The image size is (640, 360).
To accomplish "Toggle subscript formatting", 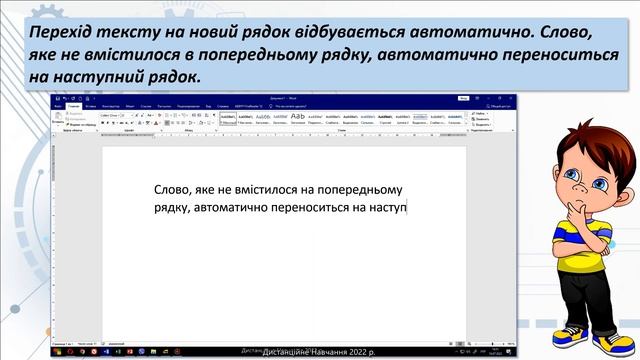I will coord(126,123).
